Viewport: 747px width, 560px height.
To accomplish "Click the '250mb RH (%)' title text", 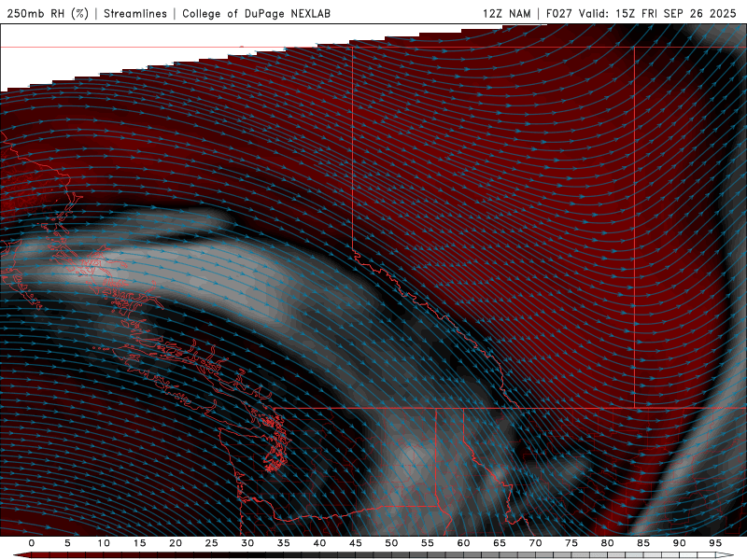I will pyautogui.click(x=48, y=13).
